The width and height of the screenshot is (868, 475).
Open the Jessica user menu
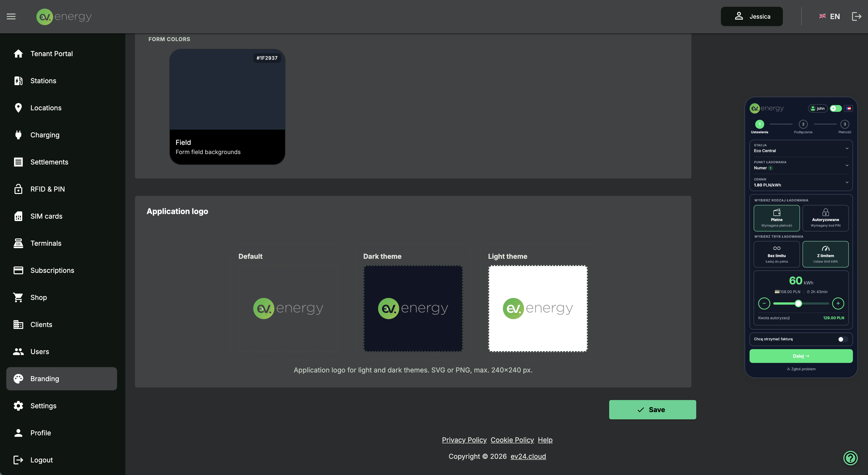(752, 16)
